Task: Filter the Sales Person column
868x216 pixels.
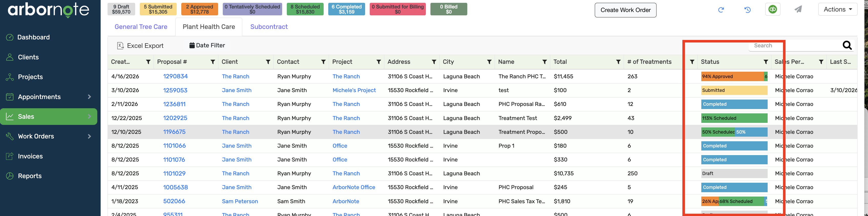Action: (x=821, y=62)
